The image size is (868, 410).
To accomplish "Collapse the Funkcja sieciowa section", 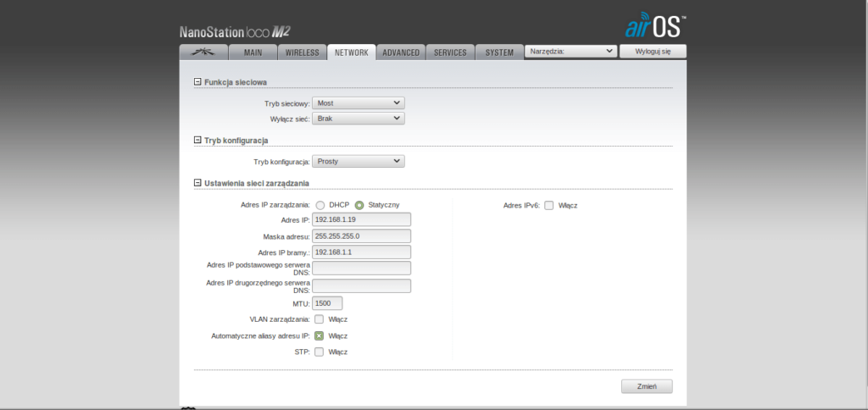I will [x=198, y=82].
